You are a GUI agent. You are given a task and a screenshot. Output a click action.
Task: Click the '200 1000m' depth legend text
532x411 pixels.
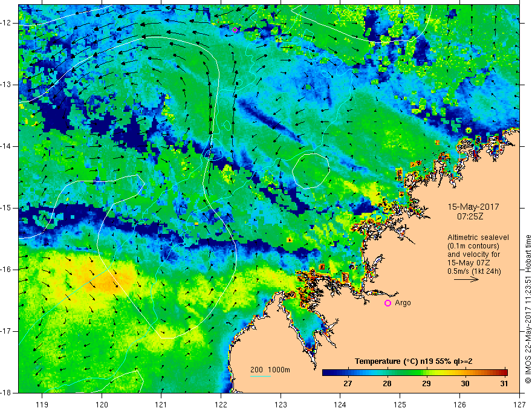tap(270, 370)
